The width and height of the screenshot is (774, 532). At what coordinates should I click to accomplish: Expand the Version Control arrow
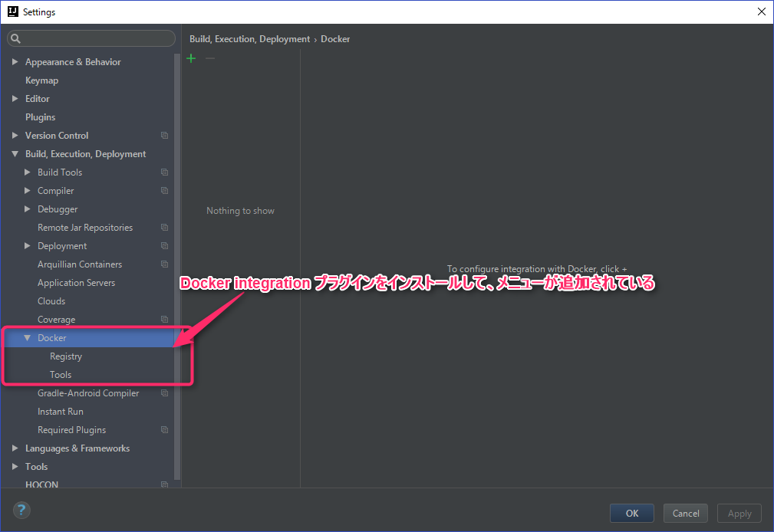click(x=15, y=135)
